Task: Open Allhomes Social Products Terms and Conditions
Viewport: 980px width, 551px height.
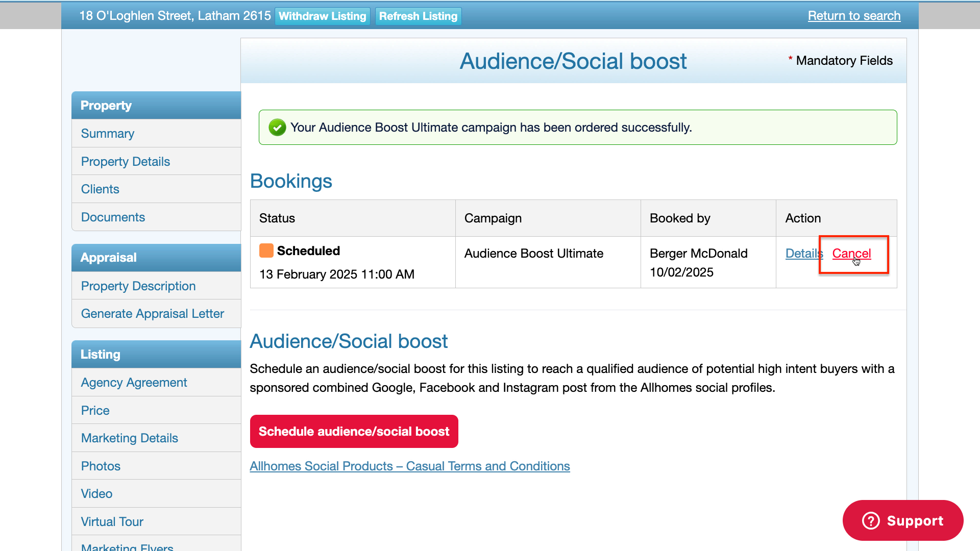Action: coord(410,466)
